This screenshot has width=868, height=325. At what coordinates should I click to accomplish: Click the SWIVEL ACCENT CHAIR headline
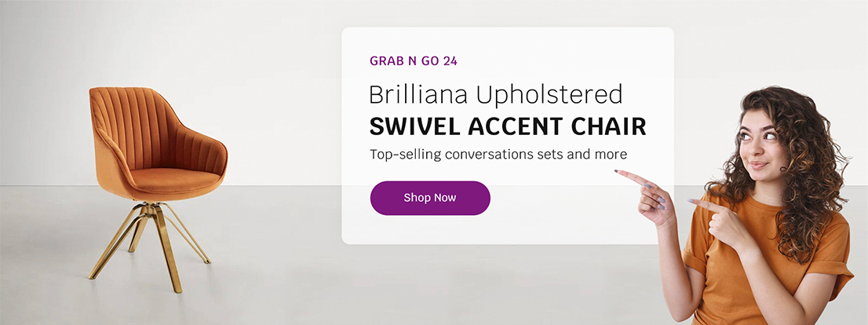pyautogui.click(x=508, y=126)
